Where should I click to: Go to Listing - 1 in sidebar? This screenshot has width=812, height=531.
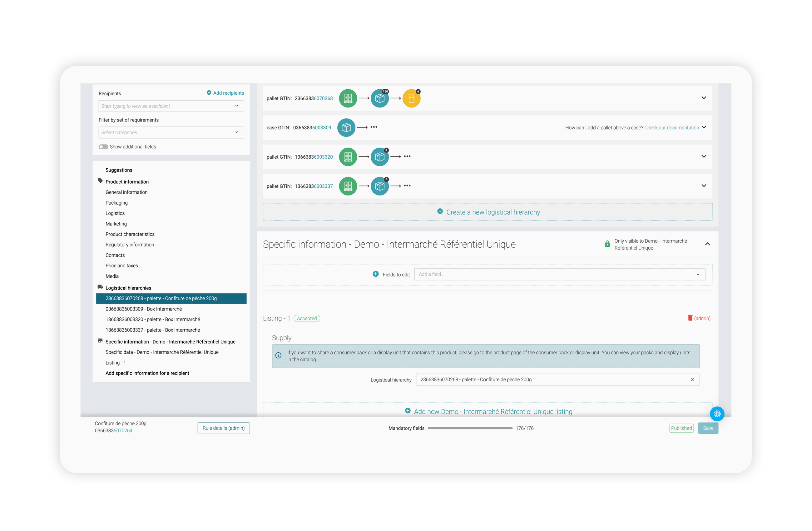point(116,363)
